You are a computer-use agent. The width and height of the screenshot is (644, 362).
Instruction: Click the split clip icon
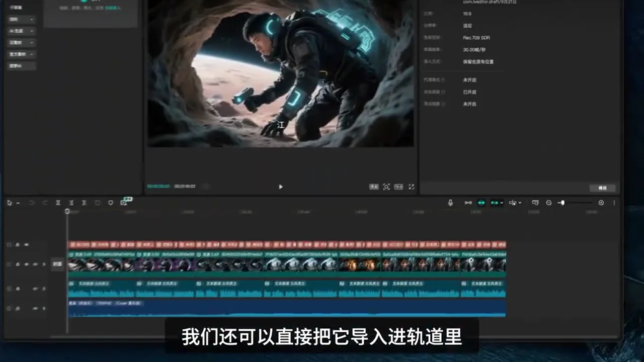point(58,203)
